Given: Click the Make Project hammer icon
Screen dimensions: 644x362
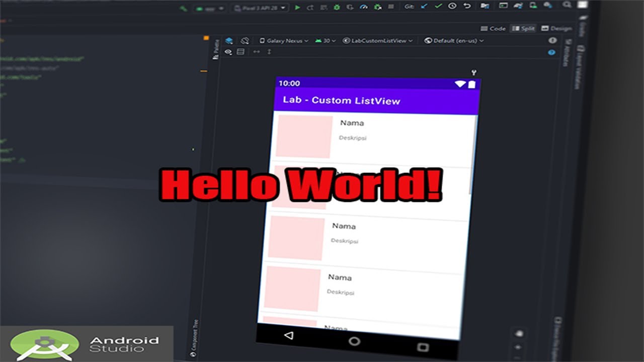Looking at the screenshot, I should (x=184, y=8).
